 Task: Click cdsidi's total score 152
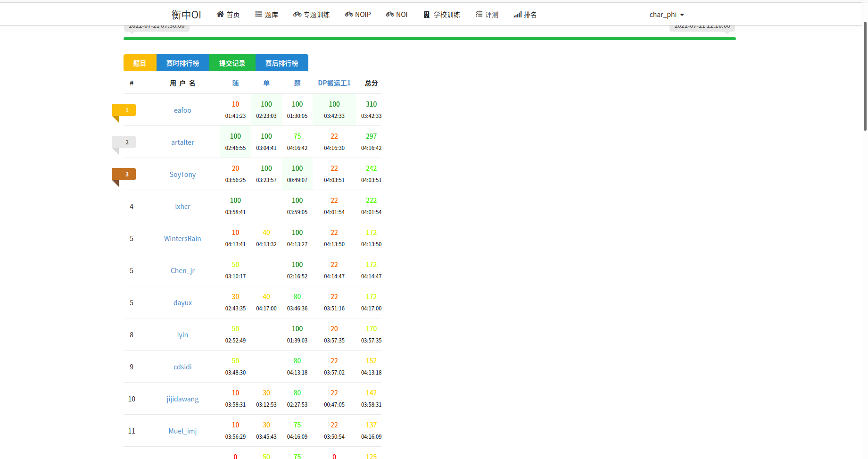point(372,360)
